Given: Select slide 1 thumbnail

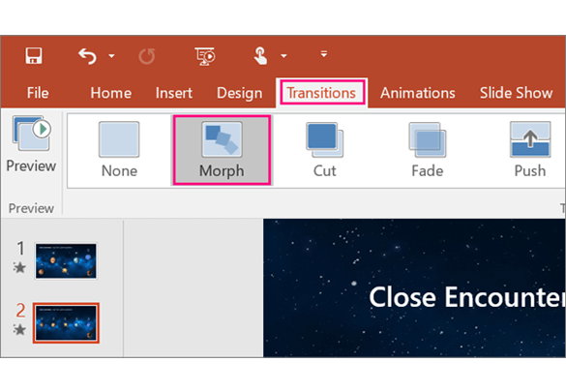Looking at the screenshot, I should pyautogui.click(x=66, y=260).
